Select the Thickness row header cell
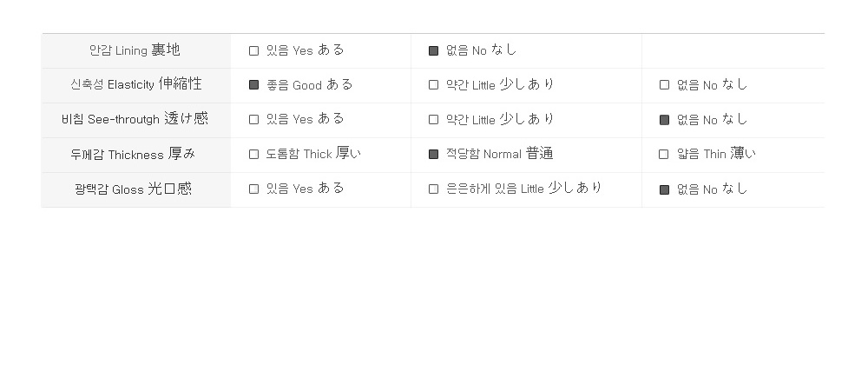 click(x=135, y=155)
